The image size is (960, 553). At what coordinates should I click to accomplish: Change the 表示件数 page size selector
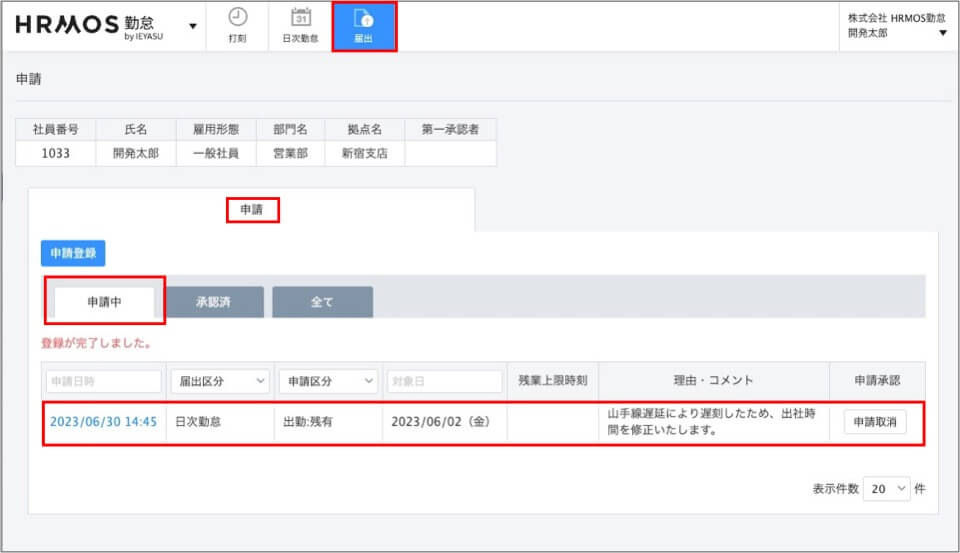point(887,488)
